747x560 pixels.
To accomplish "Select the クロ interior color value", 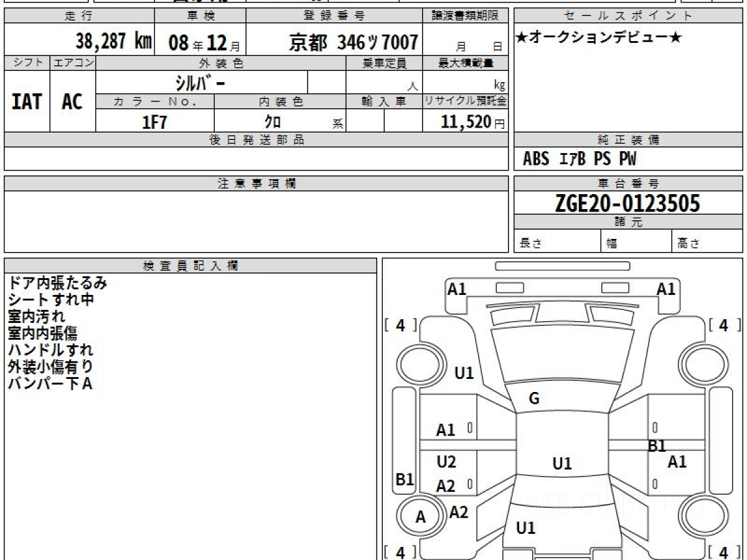I will (x=273, y=122).
